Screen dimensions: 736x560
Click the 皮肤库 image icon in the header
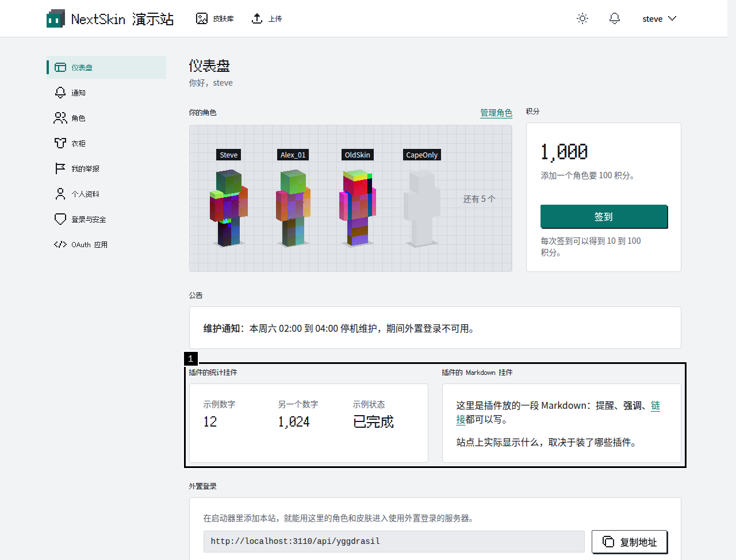pyautogui.click(x=202, y=19)
